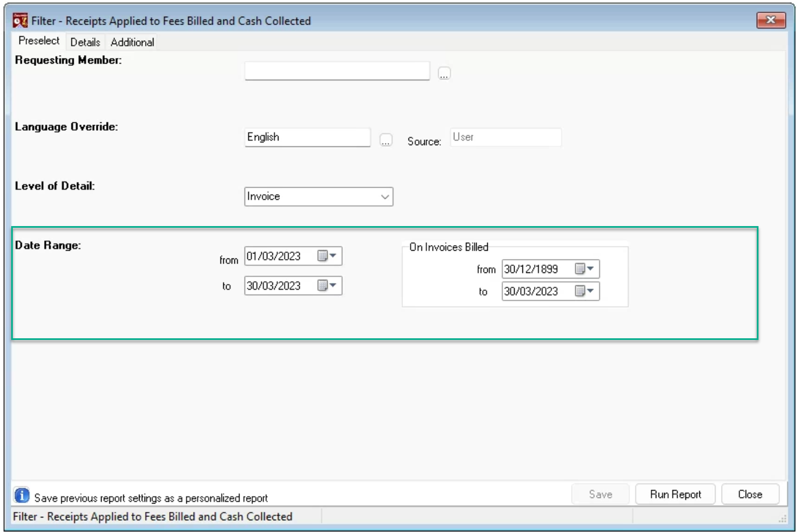The height and width of the screenshot is (532, 797).
Task: Open calendar for Date Range to 30/03/2023
Action: (328, 285)
